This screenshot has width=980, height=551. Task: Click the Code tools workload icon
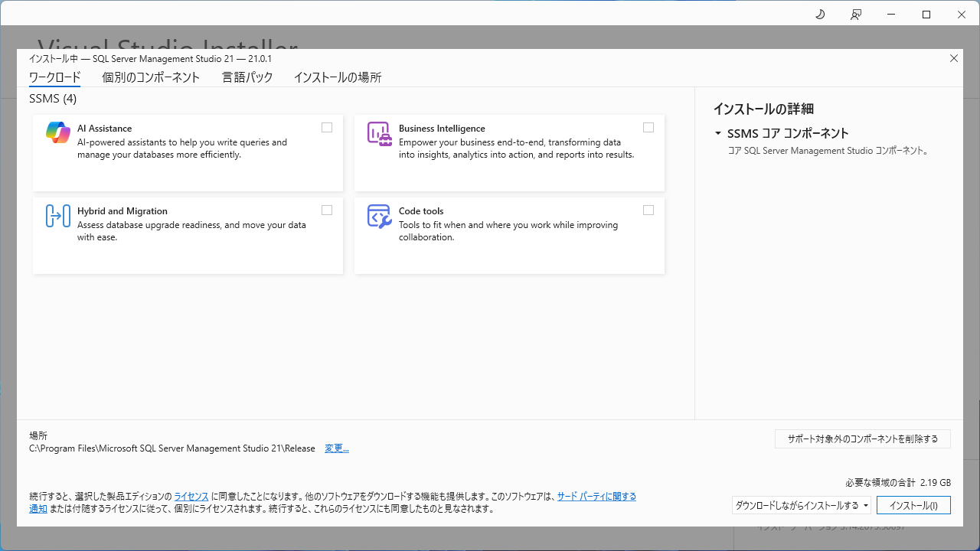tap(380, 216)
